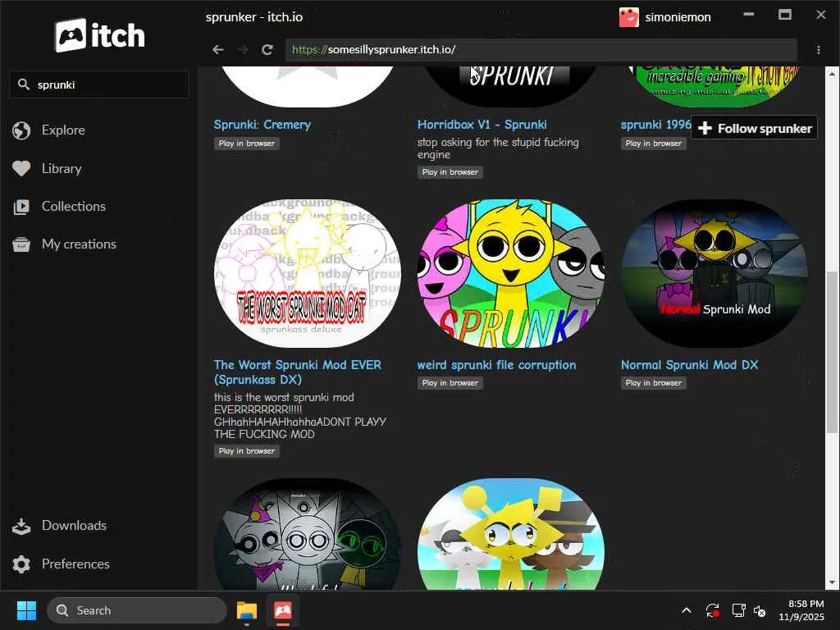Click the sync status tray icon

coord(713,610)
